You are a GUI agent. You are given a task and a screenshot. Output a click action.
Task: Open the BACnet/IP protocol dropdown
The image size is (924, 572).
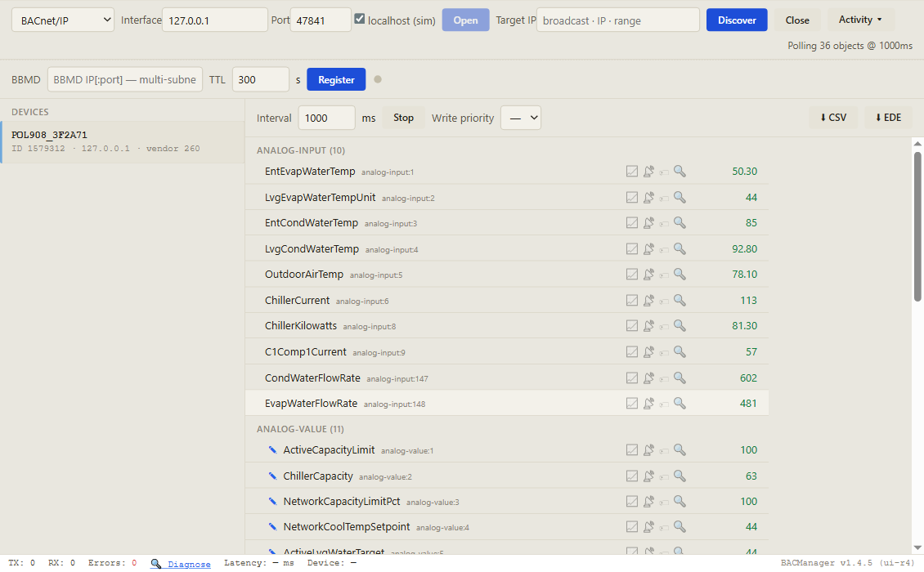[63, 20]
